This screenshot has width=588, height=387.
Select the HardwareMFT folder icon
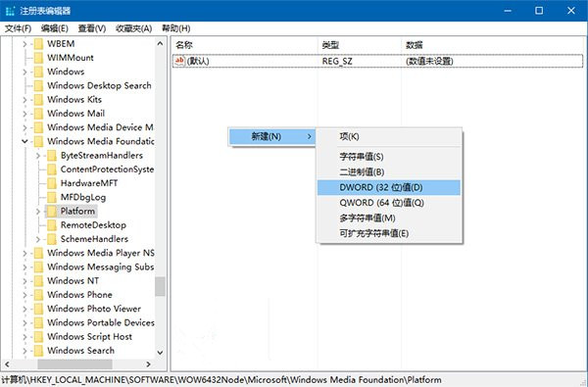(x=52, y=183)
